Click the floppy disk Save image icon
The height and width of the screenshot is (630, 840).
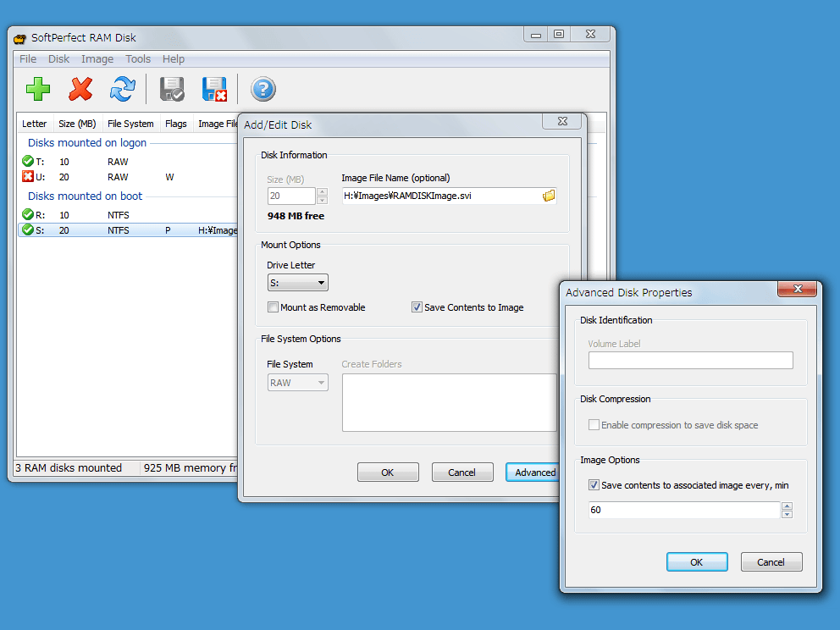coord(172,89)
